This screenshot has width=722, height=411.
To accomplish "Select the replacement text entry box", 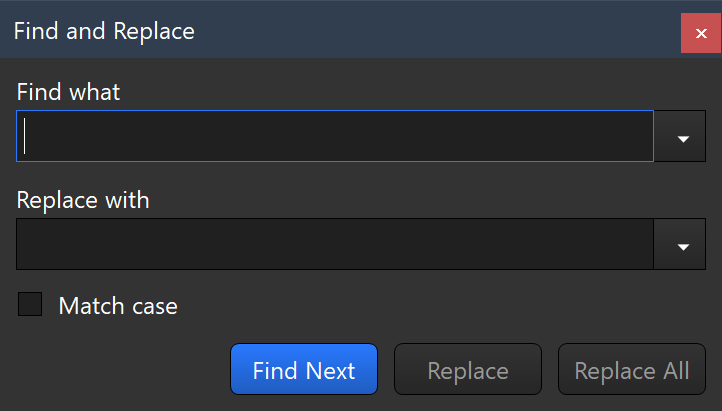I will [335, 245].
